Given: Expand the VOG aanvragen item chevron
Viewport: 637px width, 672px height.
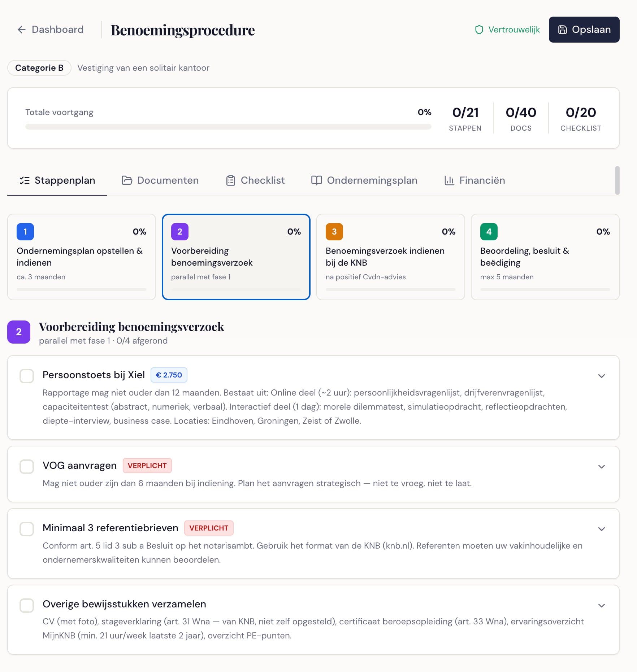Looking at the screenshot, I should tap(601, 467).
